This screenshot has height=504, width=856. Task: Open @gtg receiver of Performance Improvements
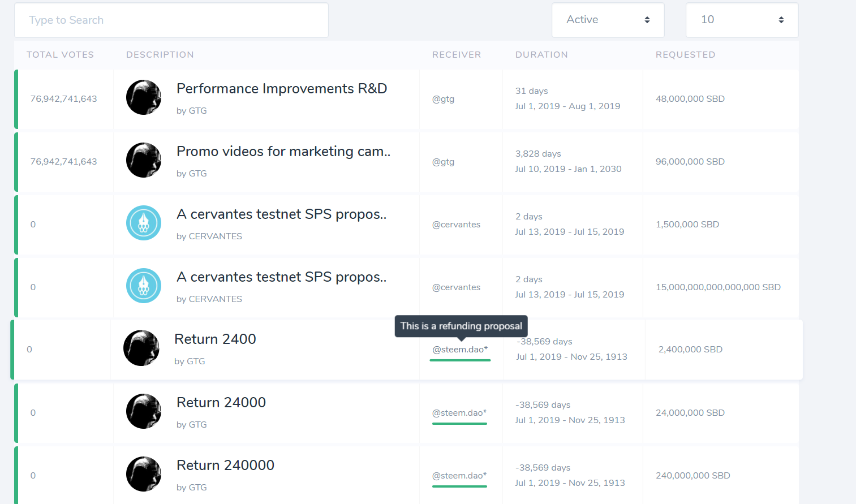point(444,99)
